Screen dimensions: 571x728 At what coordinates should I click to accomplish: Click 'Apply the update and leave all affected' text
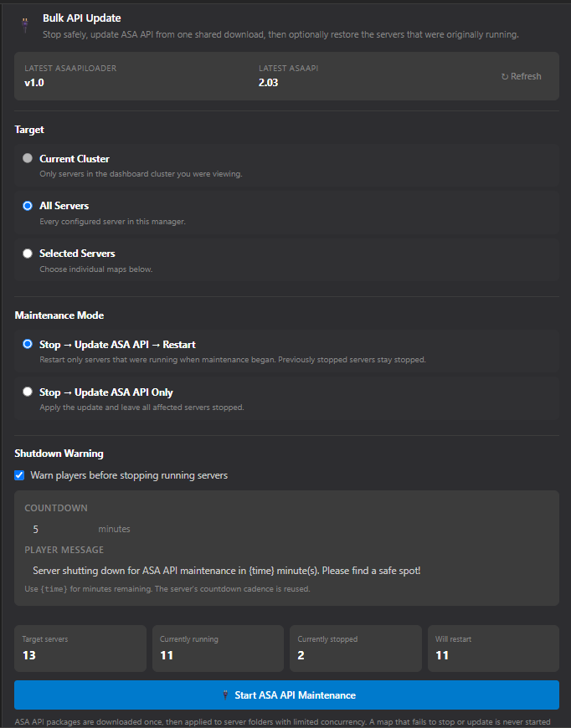(141, 408)
